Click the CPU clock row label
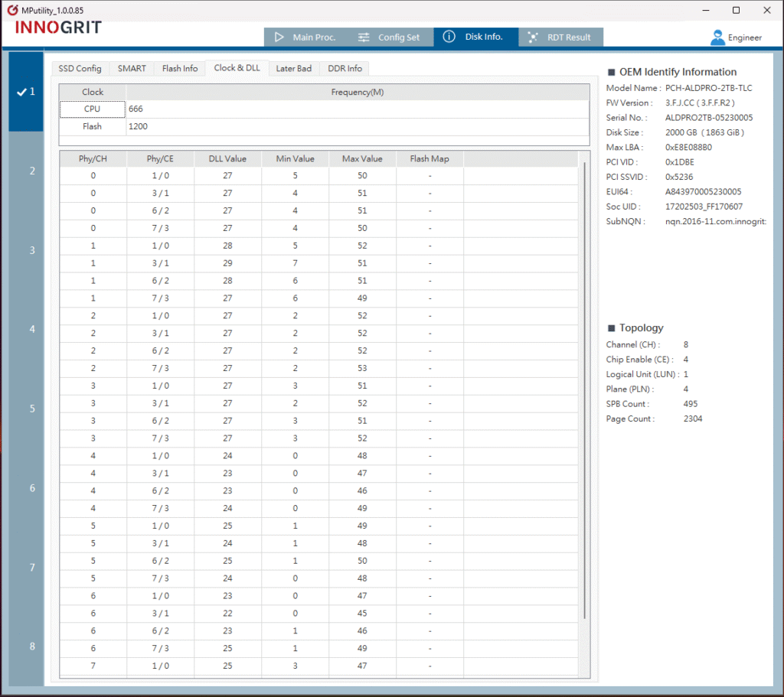Viewport: 784px width, 697px height. [92, 109]
